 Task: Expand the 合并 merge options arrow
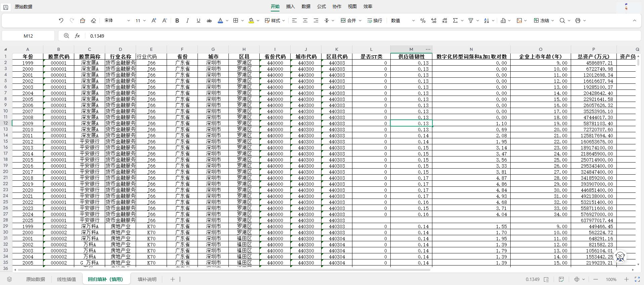click(360, 21)
